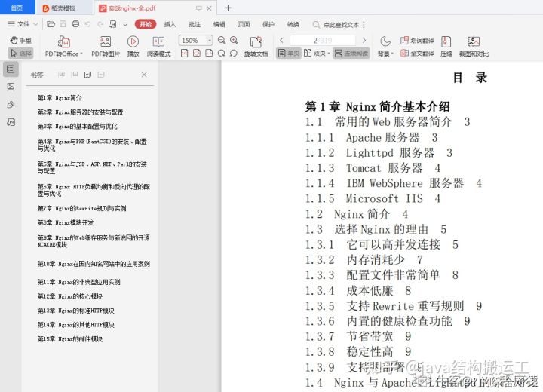Enable 单页 single page view
543x392 pixels.
(288, 53)
